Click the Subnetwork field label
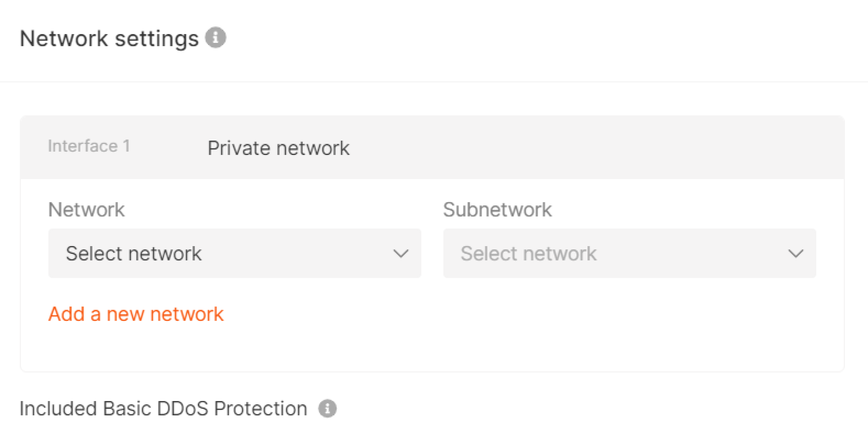Image resolution: width=868 pixels, height=445 pixels. click(497, 210)
